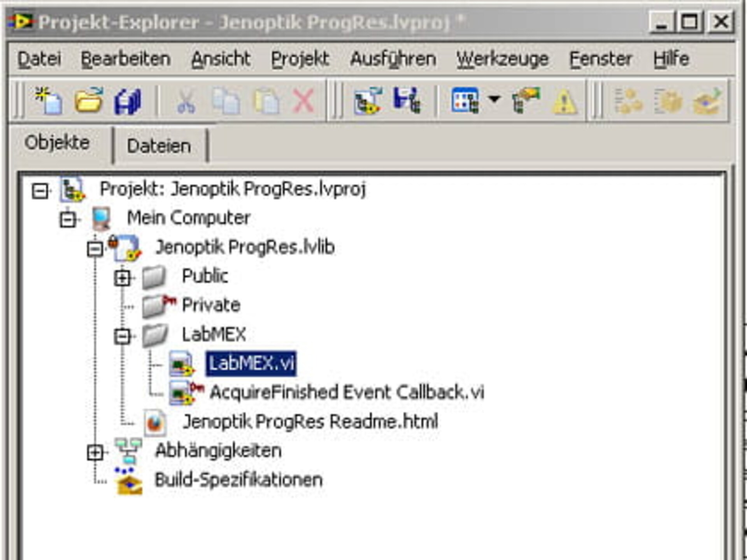
Task: Click the project file icon at tree root
Action: (x=72, y=189)
